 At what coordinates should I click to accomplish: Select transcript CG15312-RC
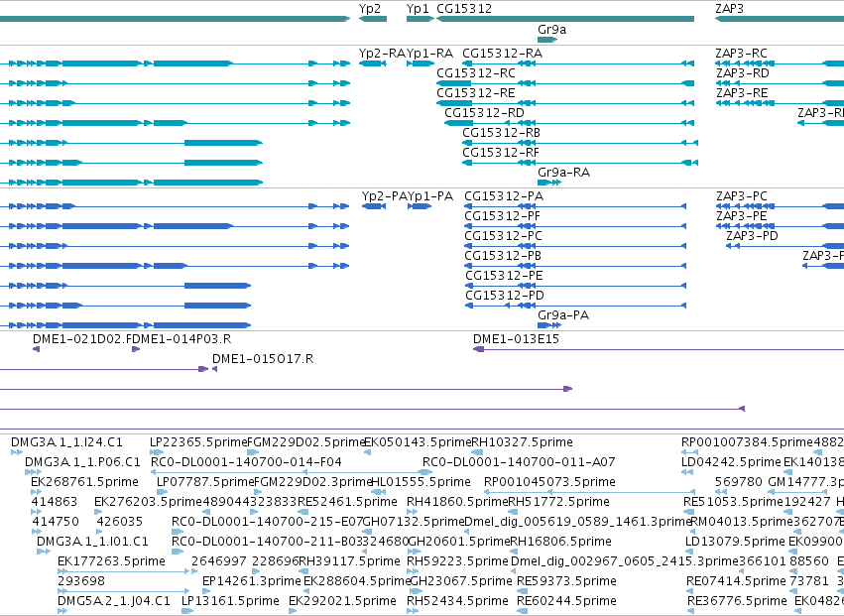[x=476, y=73]
